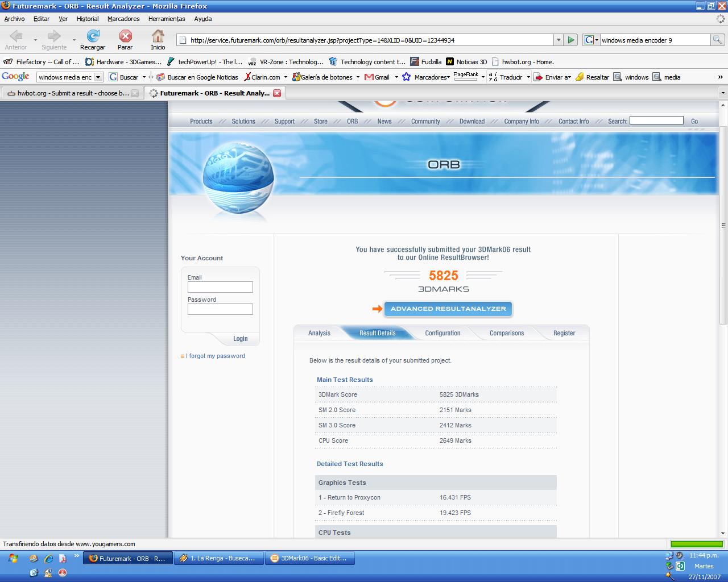Click the Futuremark site Search field

pyautogui.click(x=656, y=120)
